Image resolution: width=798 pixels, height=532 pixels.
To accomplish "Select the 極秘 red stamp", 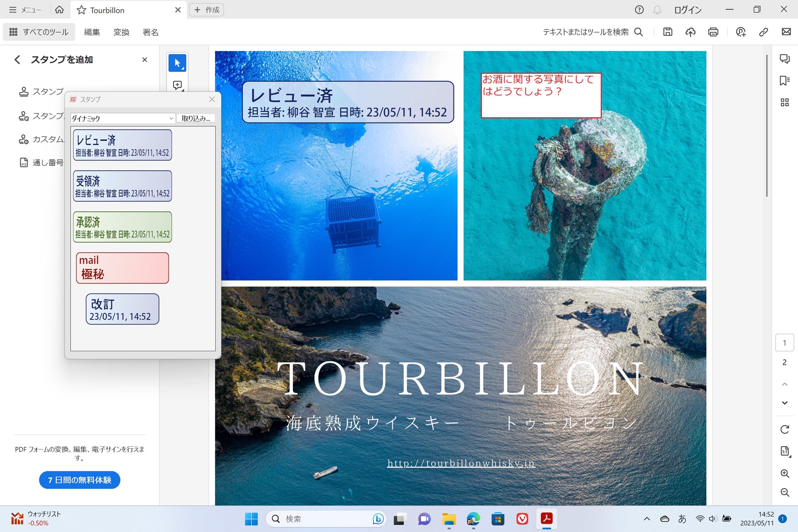I will point(122,268).
